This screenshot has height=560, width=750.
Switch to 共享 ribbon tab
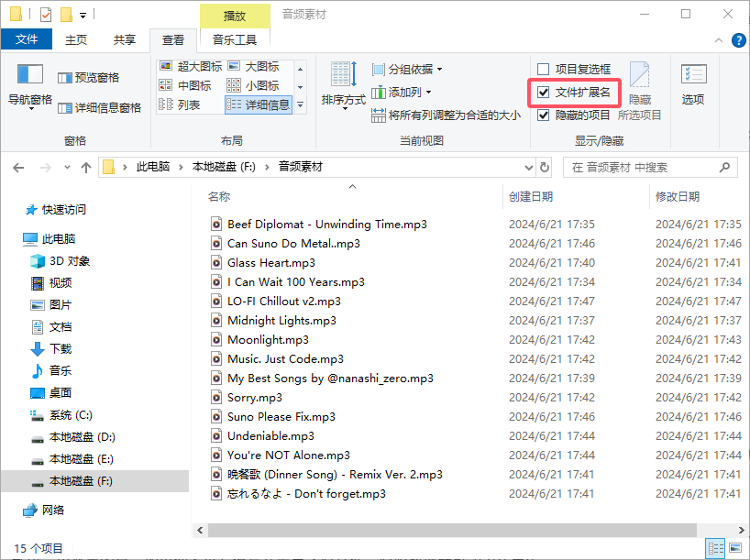[x=125, y=39]
